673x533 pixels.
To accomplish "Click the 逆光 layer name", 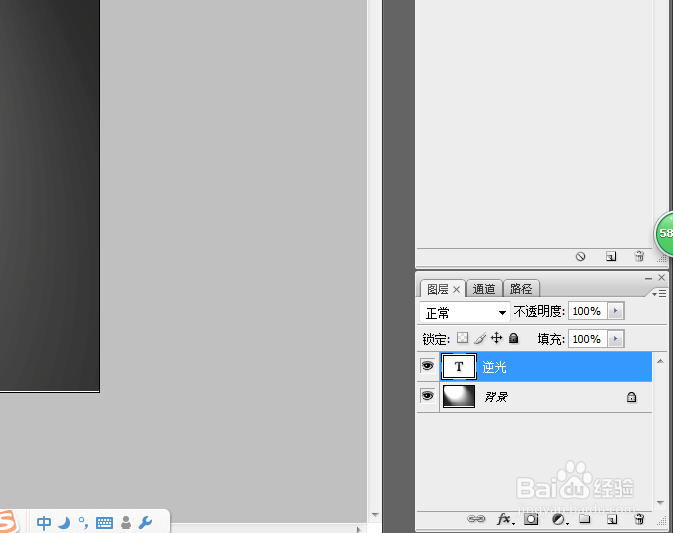I will click(494, 367).
